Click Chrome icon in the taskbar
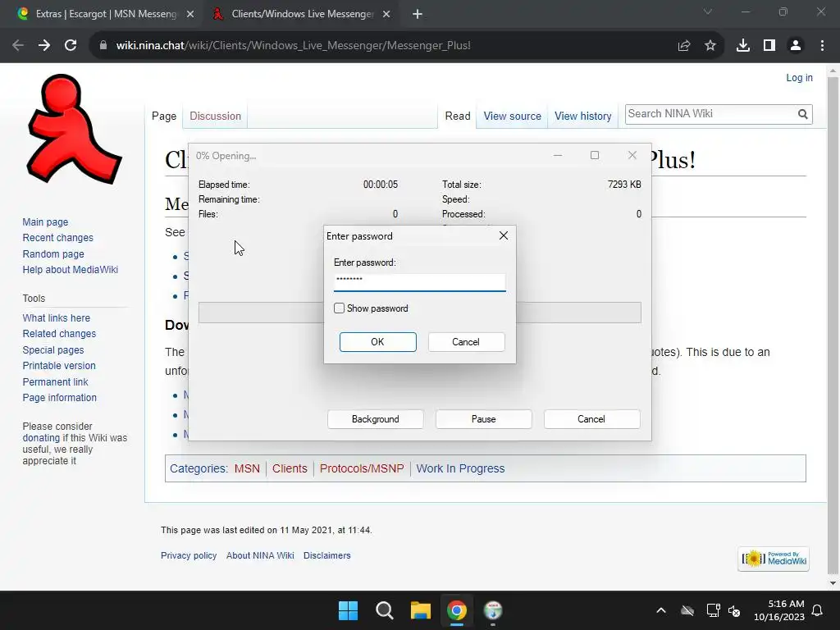Image resolution: width=840 pixels, height=630 pixels. point(456,610)
